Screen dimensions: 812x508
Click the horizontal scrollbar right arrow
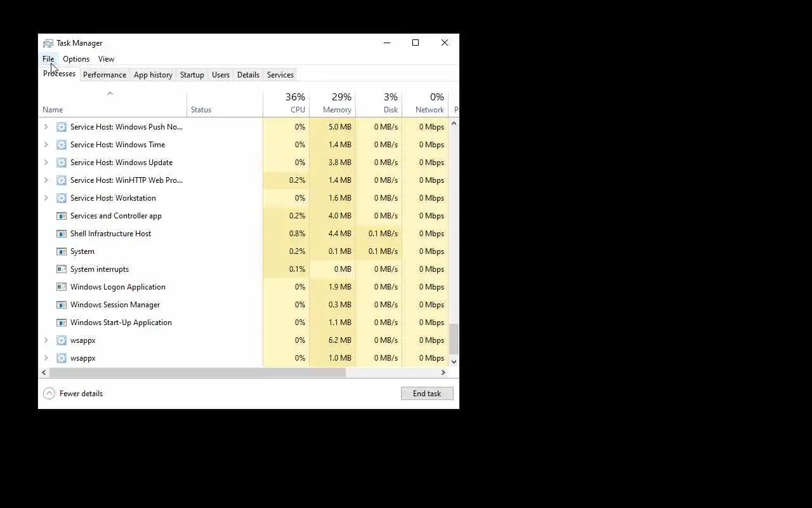[x=443, y=373]
